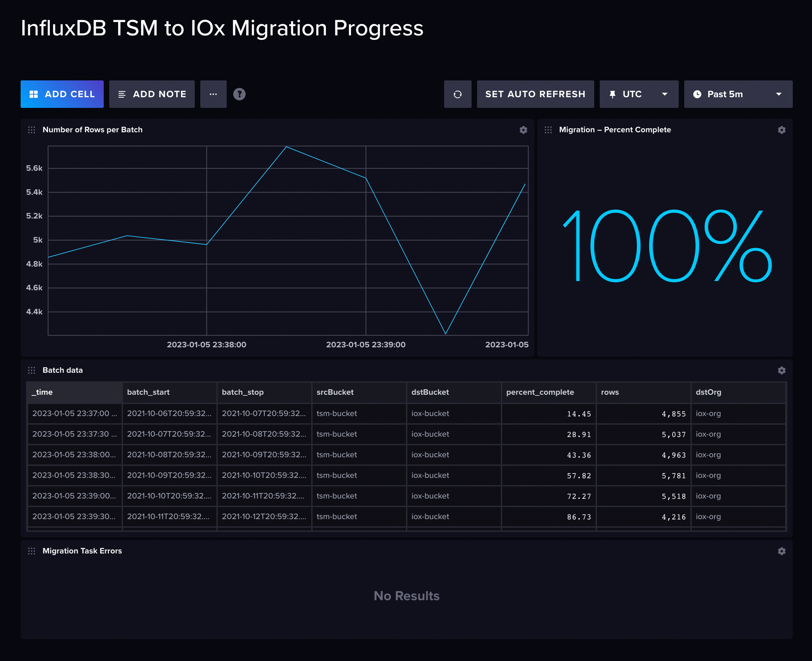Image resolution: width=812 pixels, height=661 pixels.
Task: Expand the Past 5m time range selector
Action: 738,94
